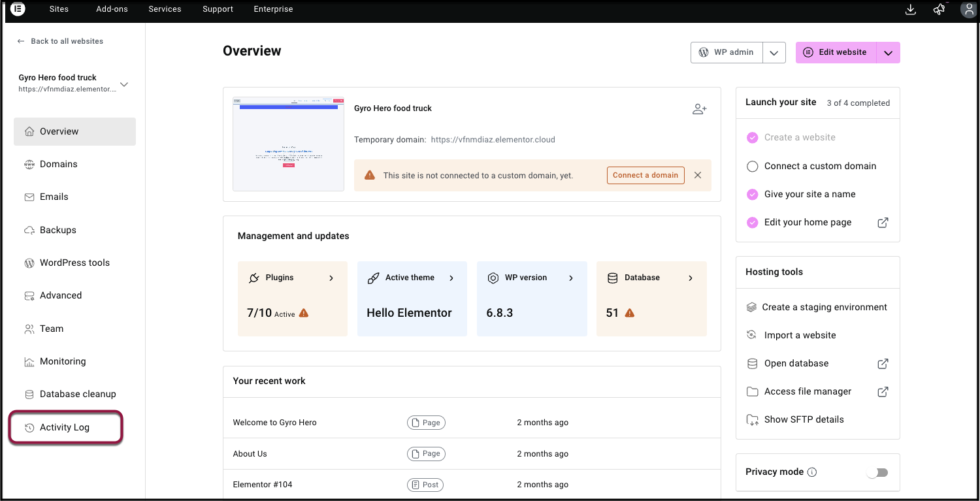Open the Add-ons top menu

(112, 9)
